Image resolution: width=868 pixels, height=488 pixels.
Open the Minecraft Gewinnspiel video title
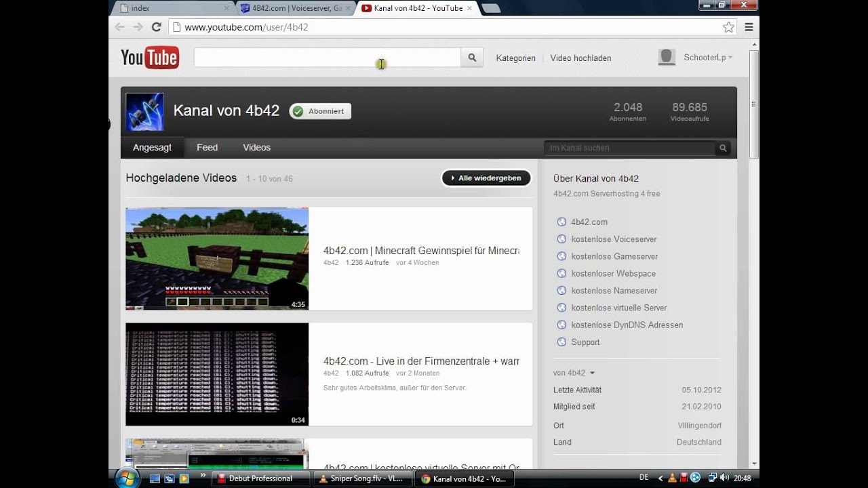(x=421, y=251)
